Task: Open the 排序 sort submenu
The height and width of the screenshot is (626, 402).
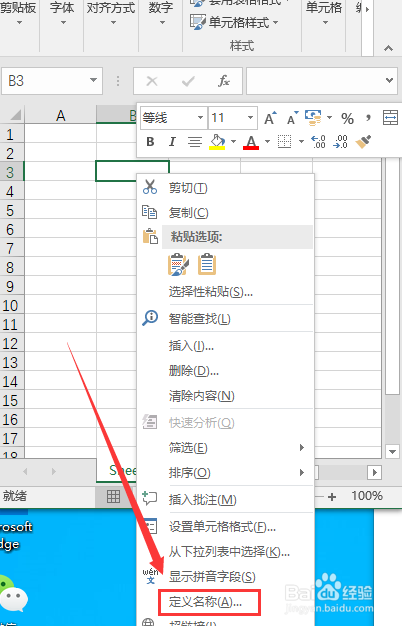Action: coord(225,473)
